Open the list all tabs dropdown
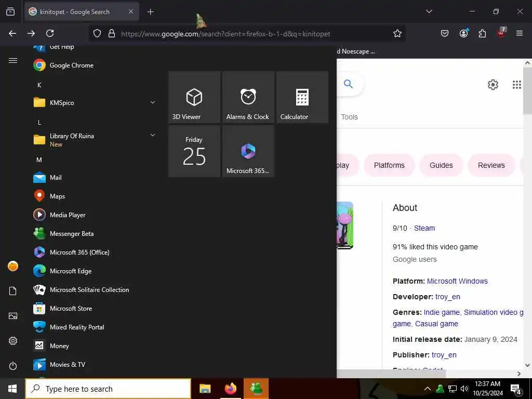Screen dimensions: 532x399 tap(429, 11)
